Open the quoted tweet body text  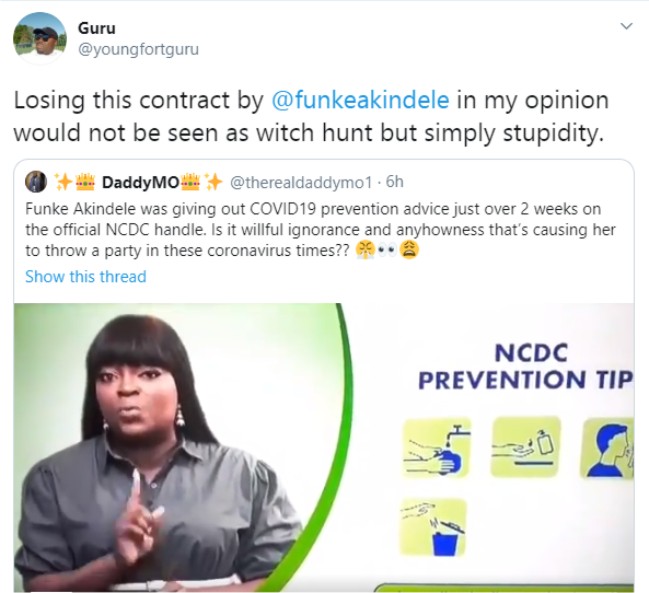pyautogui.click(x=320, y=230)
